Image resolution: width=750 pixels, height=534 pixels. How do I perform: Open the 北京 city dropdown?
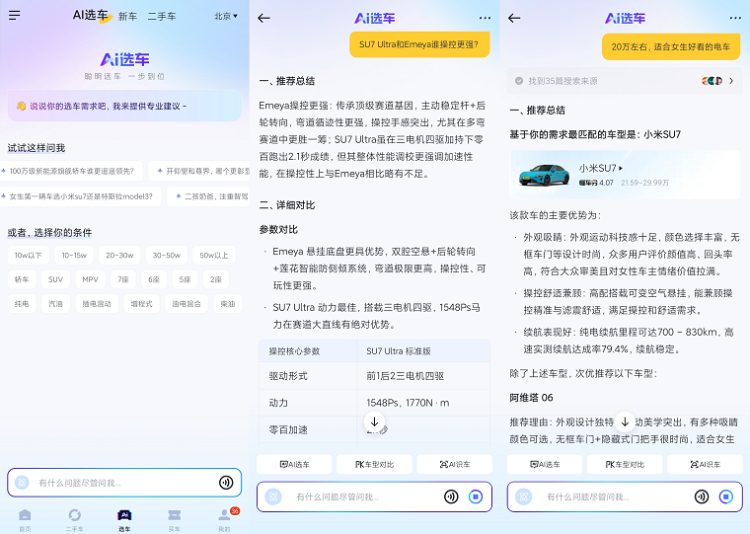226,16
